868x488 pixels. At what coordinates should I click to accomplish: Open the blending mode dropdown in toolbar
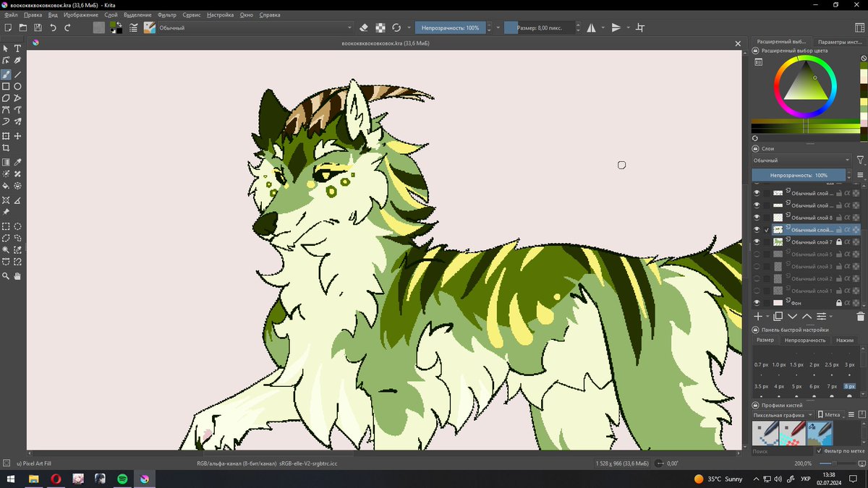point(255,27)
